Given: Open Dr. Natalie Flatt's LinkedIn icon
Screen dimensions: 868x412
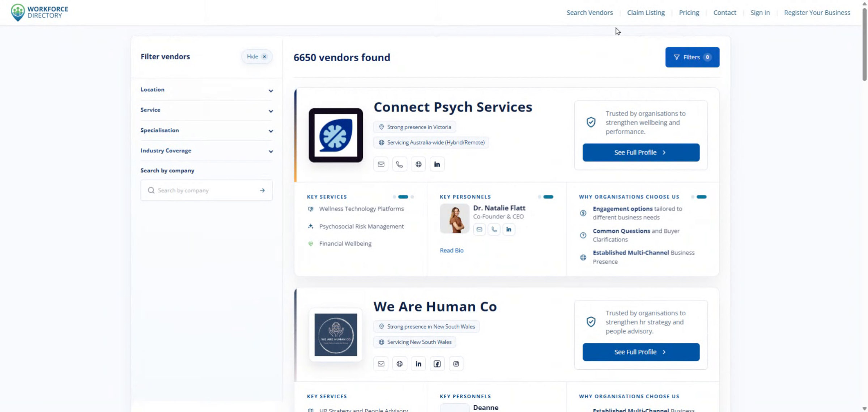Looking at the screenshot, I should [x=509, y=229].
